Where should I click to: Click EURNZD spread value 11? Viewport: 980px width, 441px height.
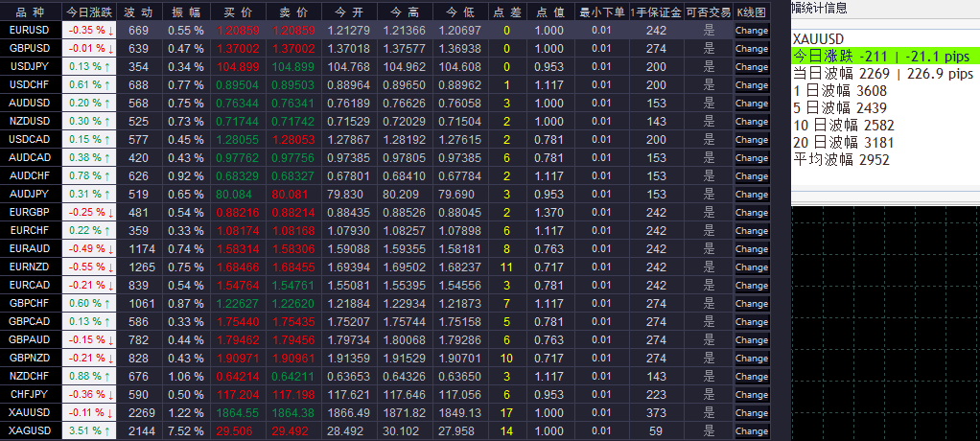point(506,267)
